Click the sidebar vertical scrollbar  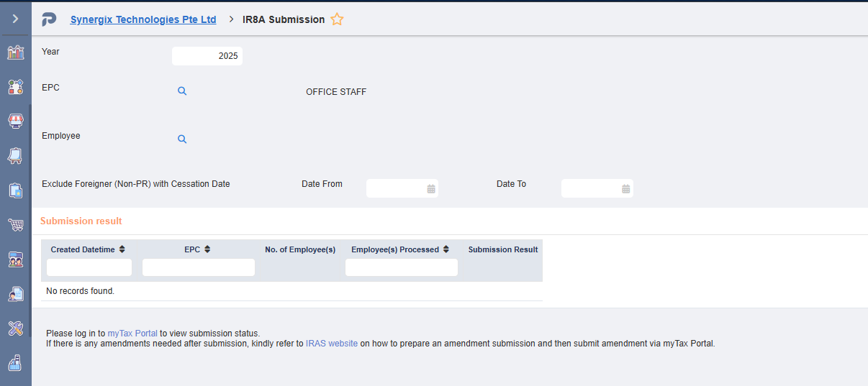pyautogui.click(x=30, y=219)
